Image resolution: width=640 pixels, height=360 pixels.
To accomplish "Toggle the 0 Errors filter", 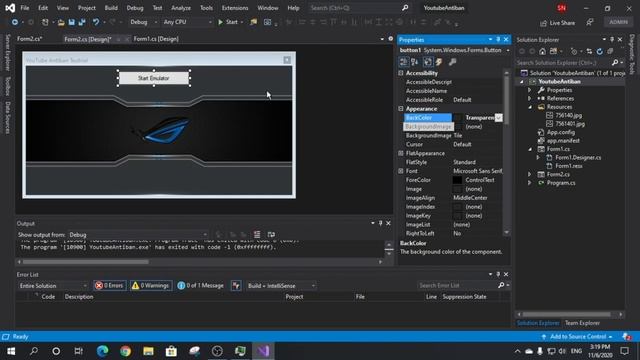I will [109, 286].
